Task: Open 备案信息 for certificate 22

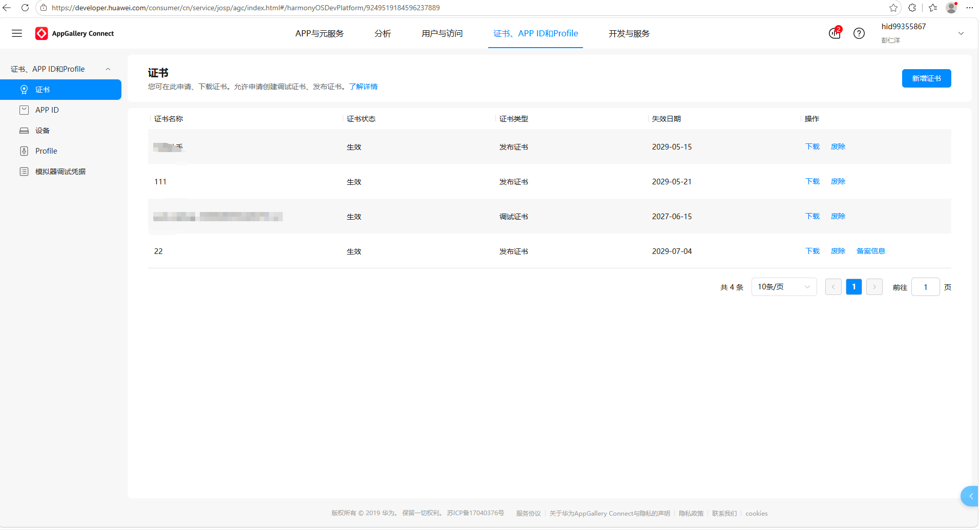Action: [x=871, y=251]
